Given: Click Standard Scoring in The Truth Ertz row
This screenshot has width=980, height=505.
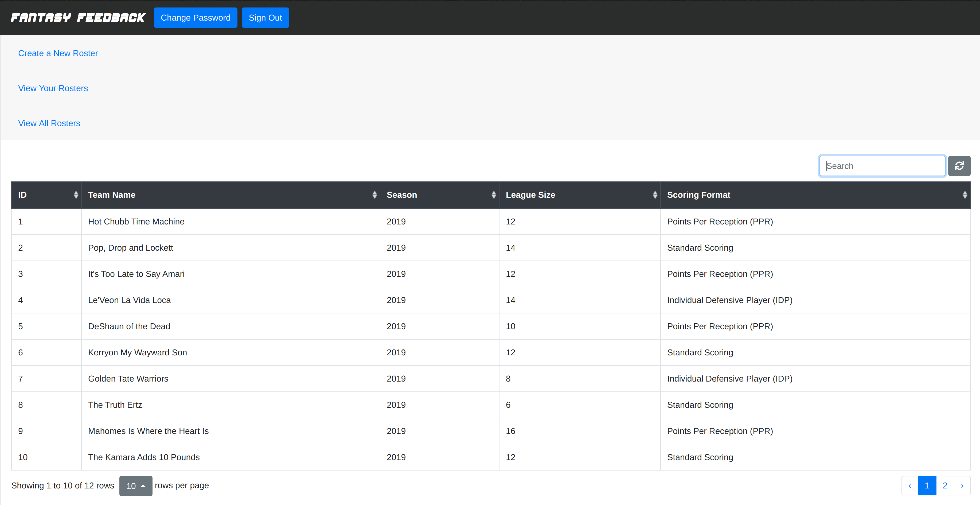Looking at the screenshot, I should pyautogui.click(x=700, y=405).
